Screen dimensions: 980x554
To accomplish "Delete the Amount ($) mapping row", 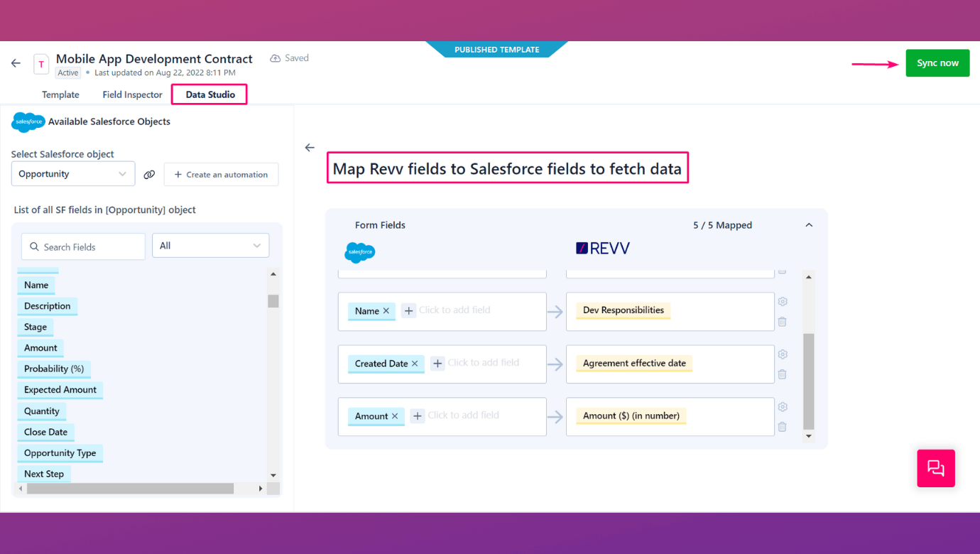I will [x=782, y=427].
